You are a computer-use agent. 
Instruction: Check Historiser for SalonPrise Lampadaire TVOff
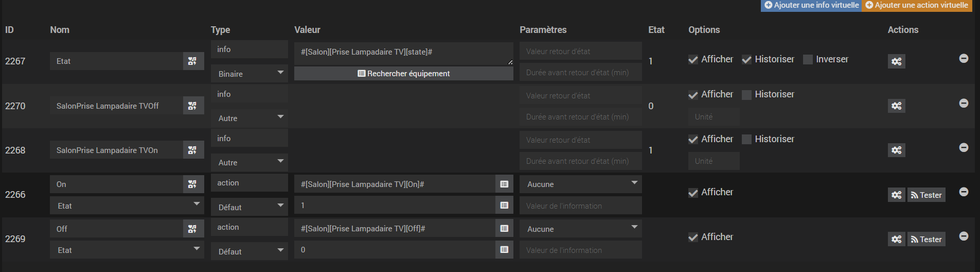(746, 95)
